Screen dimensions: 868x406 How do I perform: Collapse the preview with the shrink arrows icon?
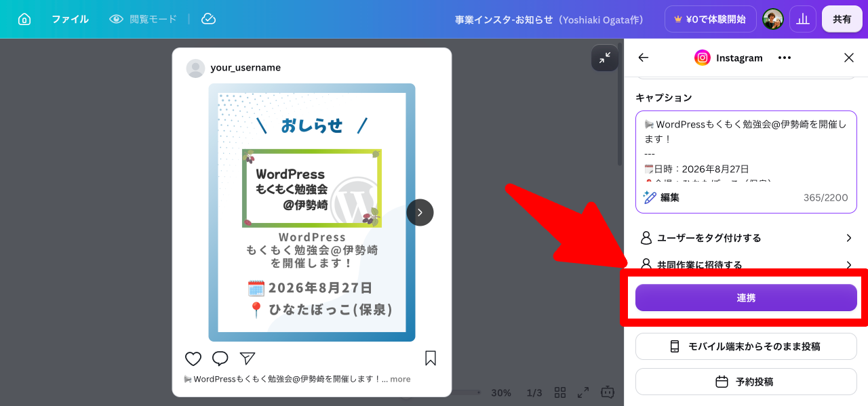click(604, 58)
